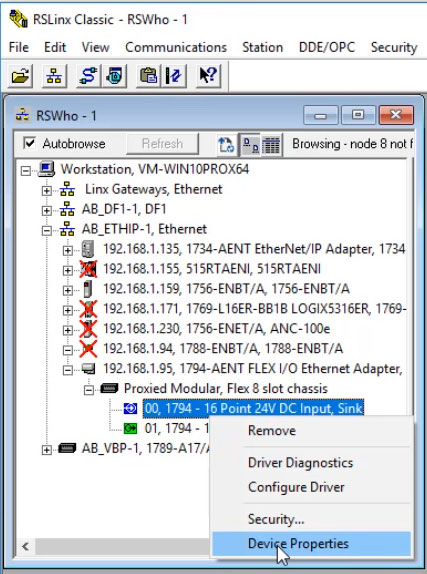
Task: Click the Flex 8 slot chassis icon
Action: (x=109, y=388)
